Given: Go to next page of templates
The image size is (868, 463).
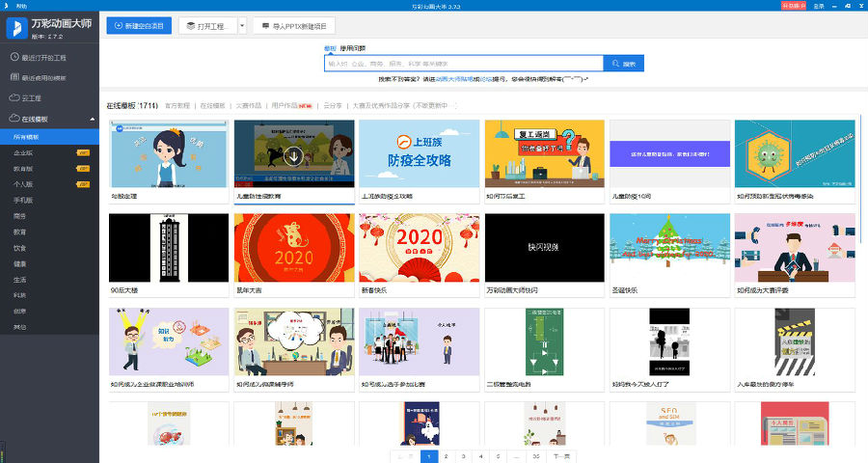Looking at the screenshot, I should [560, 455].
